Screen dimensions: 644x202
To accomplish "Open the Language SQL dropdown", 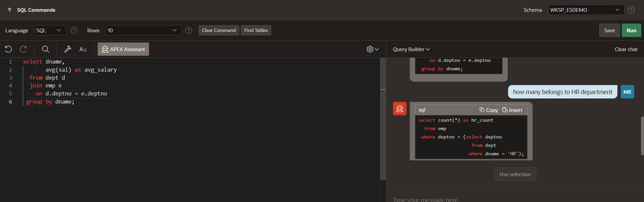I will [x=50, y=31].
